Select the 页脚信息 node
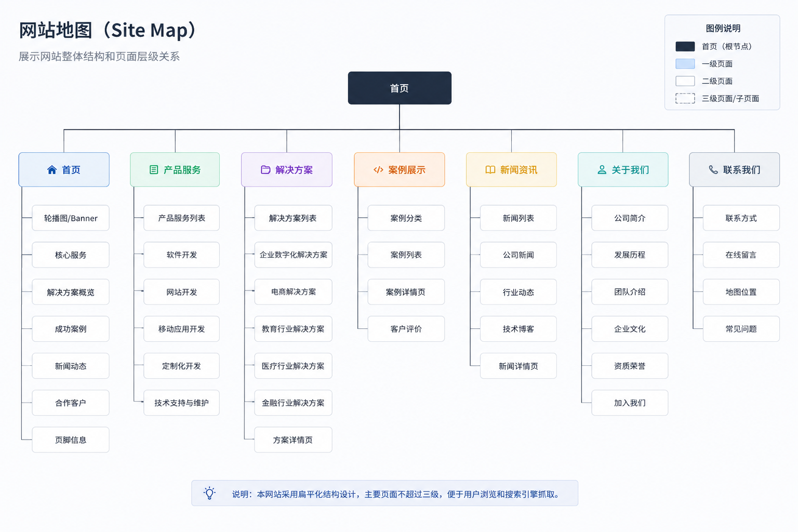This screenshot has width=798, height=532. [x=71, y=440]
